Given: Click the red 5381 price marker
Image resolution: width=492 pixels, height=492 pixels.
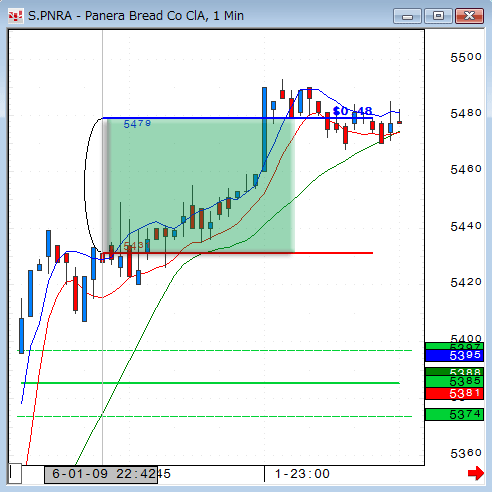Looking at the screenshot, I should [x=454, y=394].
